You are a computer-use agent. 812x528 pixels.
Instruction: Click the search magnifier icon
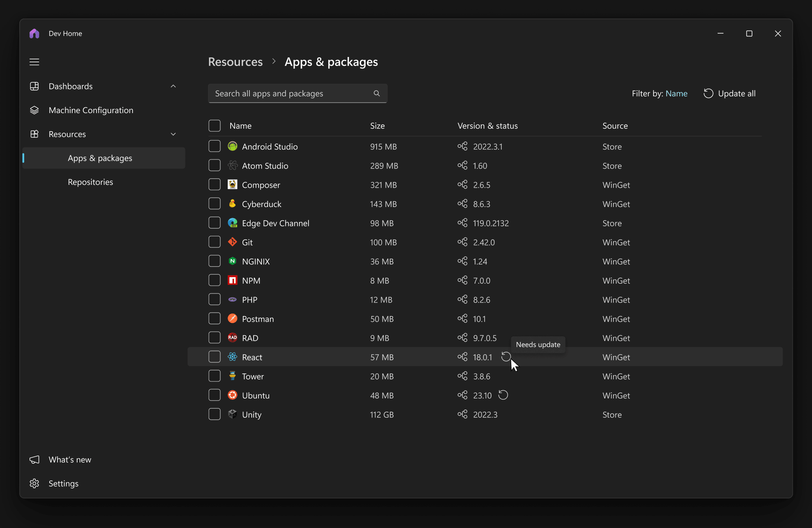(x=377, y=93)
